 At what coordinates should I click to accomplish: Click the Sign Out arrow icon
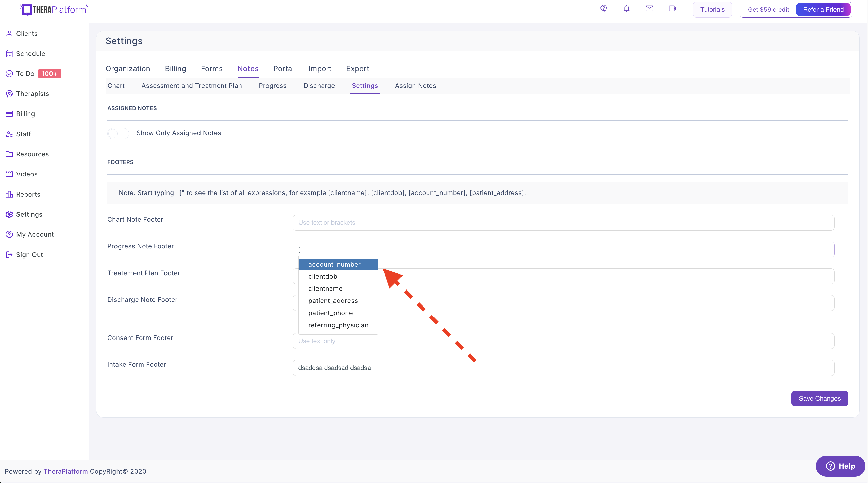[9, 255]
